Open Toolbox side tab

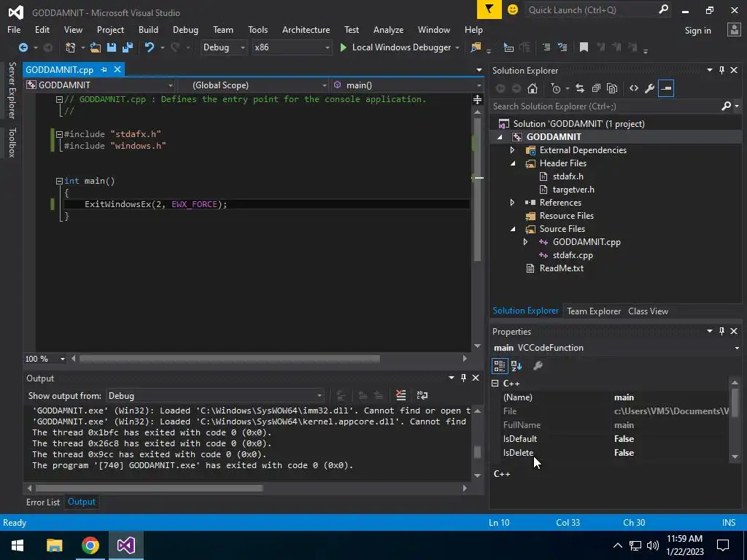pyautogui.click(x=12, y=142)
